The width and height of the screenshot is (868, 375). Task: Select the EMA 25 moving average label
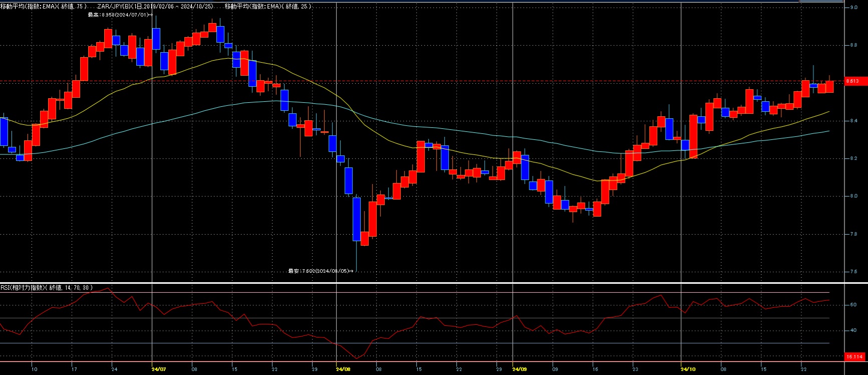coord(268,7)
